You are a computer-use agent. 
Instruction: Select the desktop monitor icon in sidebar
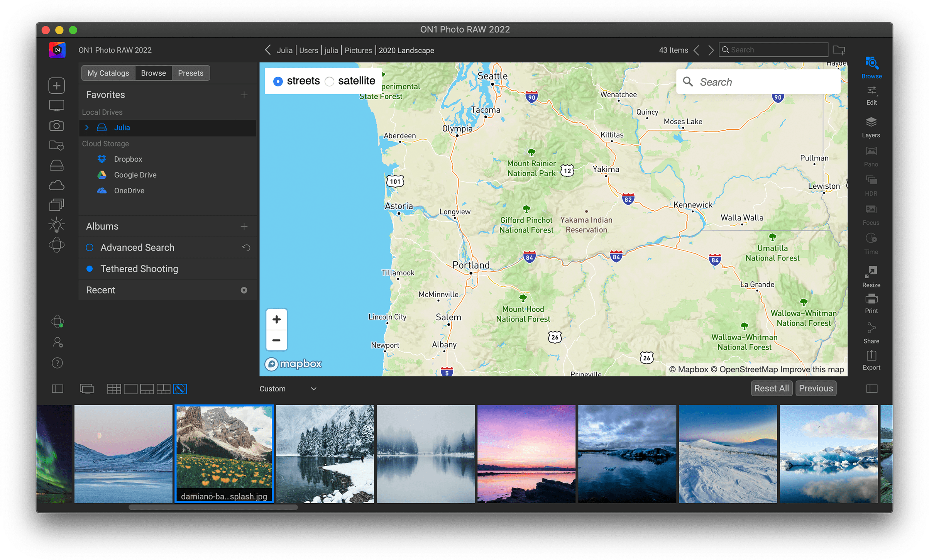click(56, 106)
